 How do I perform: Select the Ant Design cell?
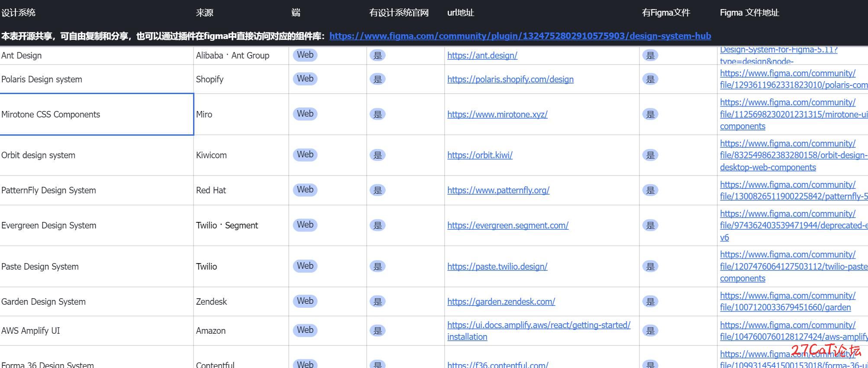pos(97,55)
